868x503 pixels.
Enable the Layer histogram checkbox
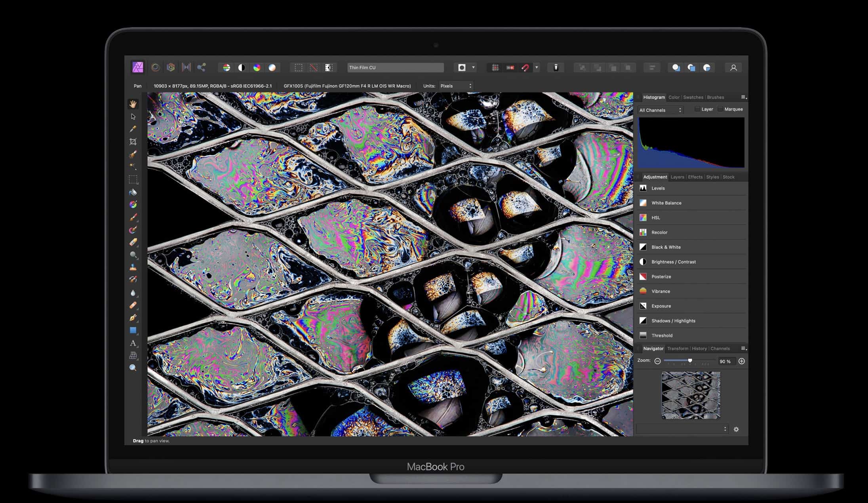coord(698,109)
